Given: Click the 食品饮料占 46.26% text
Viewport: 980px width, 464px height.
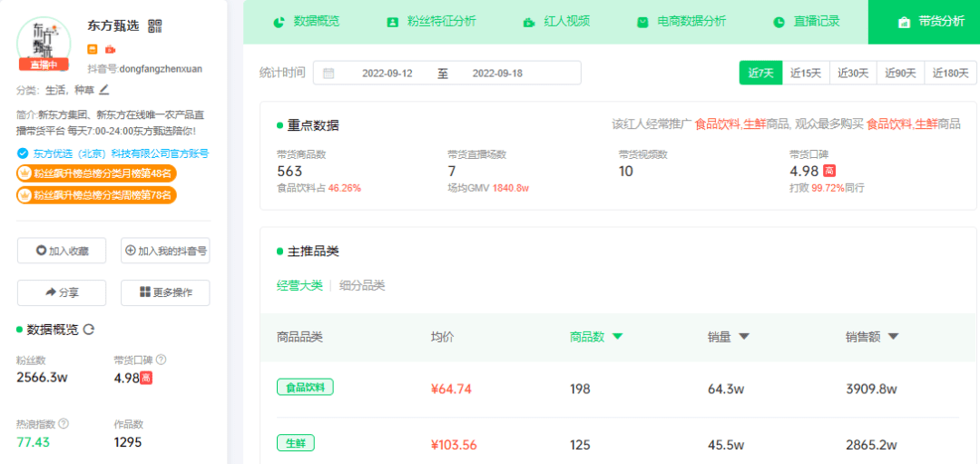Looking at the screenshot, I should [x=318, y=188].
